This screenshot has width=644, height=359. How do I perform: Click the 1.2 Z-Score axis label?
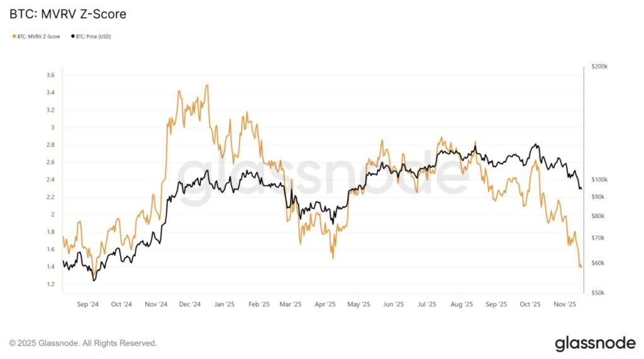[x=51, y=284]
